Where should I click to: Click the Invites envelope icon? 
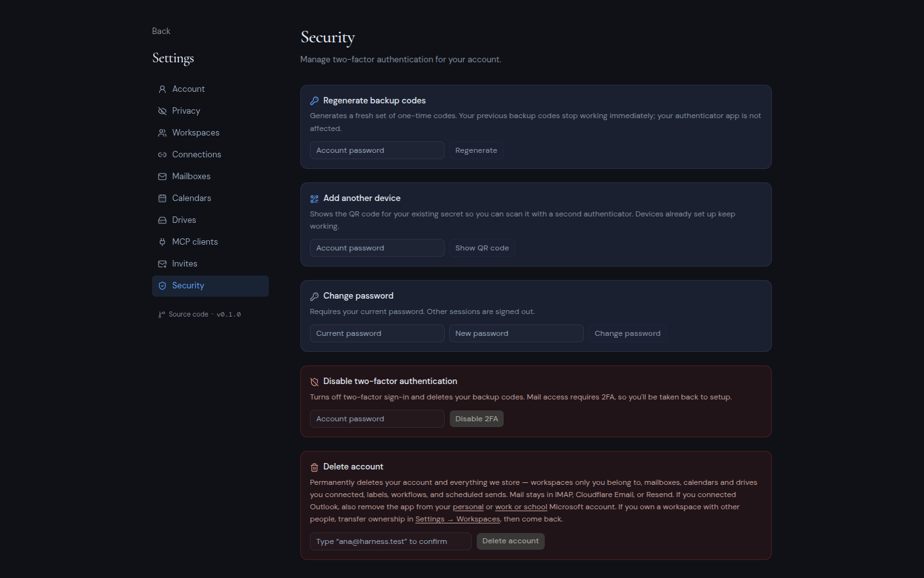tap(162, 264)
